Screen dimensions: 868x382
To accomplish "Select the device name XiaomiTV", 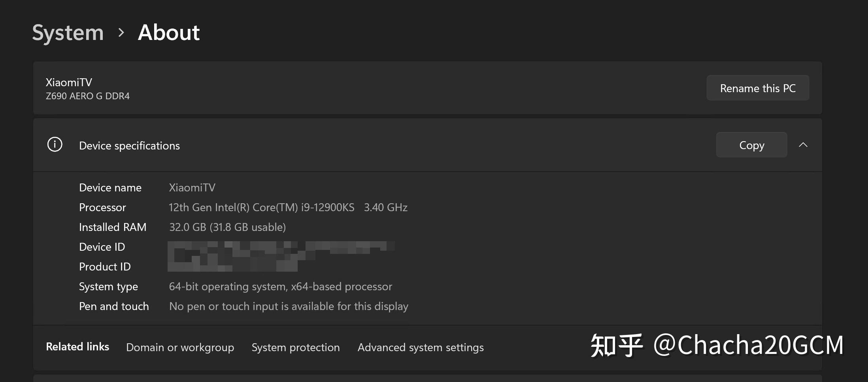I will [192, 187].
